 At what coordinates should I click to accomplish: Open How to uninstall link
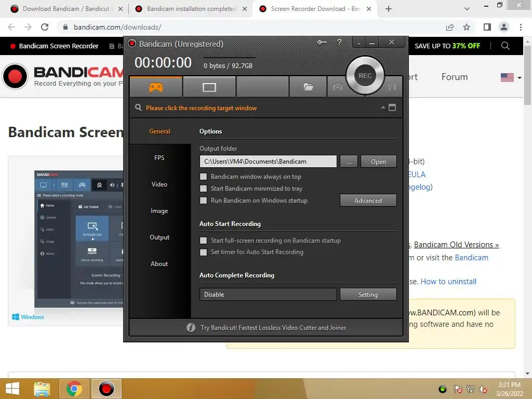coord(448,282)
